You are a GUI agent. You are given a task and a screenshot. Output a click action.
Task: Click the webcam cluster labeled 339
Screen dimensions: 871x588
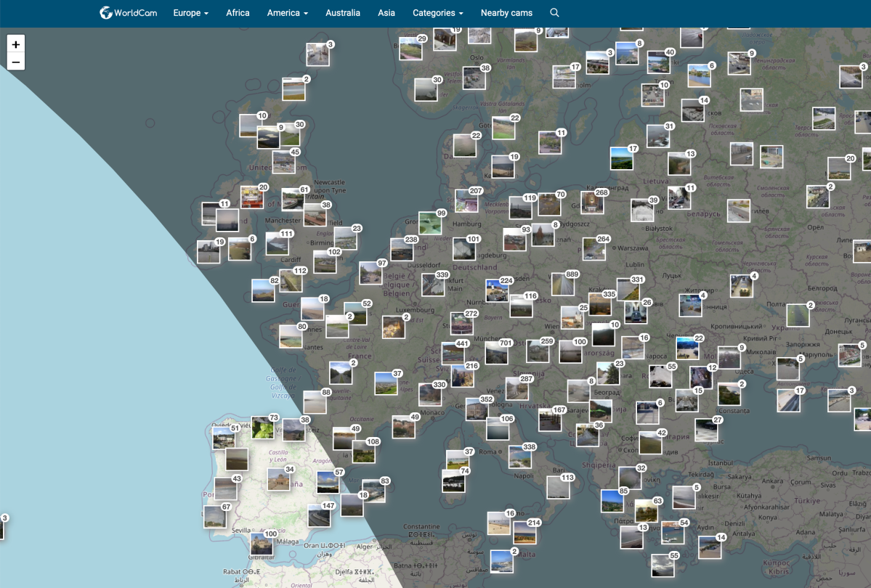click(433, 285)
